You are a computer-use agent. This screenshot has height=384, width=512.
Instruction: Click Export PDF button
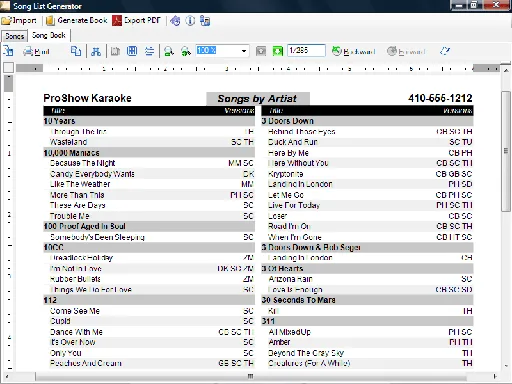(x=136, y=21)
